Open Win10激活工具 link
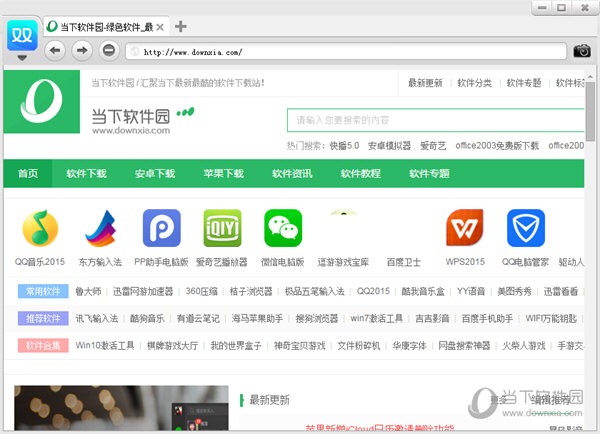The height and width of the screenshot is (434, 600). coord(105,346)
